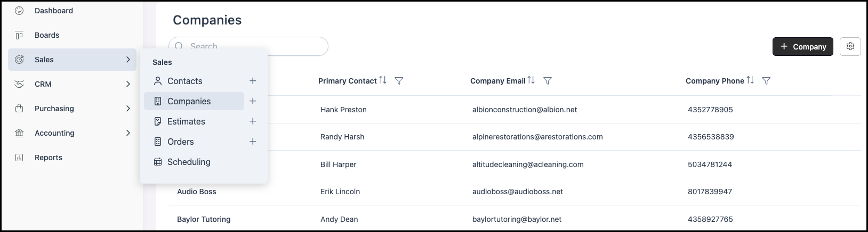Filter the Primary Contact column
This screenshot has width=868, height=232.
point(399,81)
